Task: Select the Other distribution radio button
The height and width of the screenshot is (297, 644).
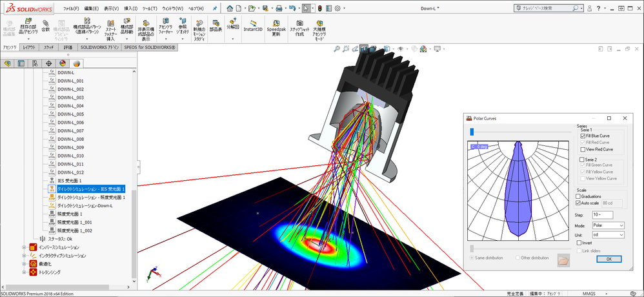Action: 518,258
